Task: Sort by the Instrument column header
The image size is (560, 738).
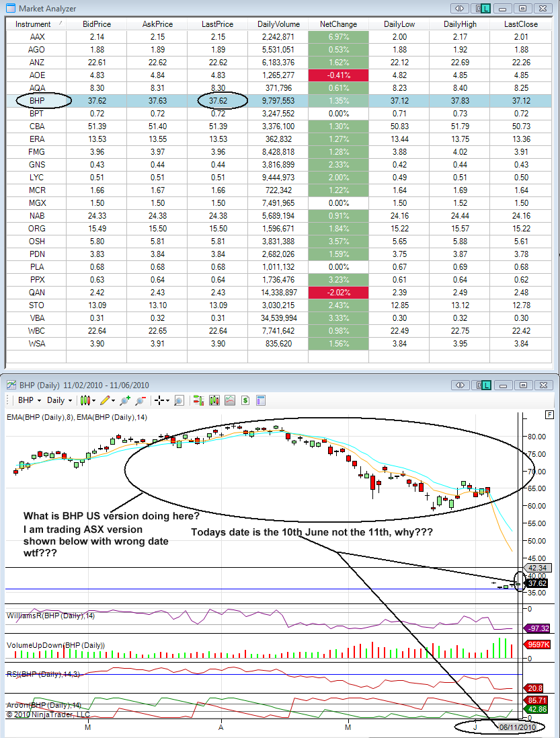Action: tap(36, 24)
